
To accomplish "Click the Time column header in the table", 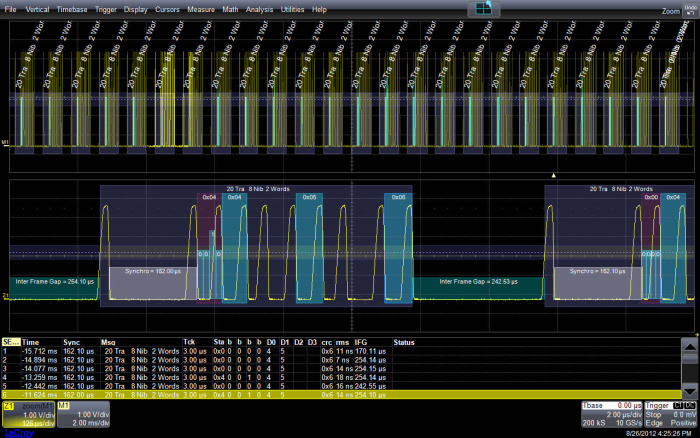I will tap(32, 342).
